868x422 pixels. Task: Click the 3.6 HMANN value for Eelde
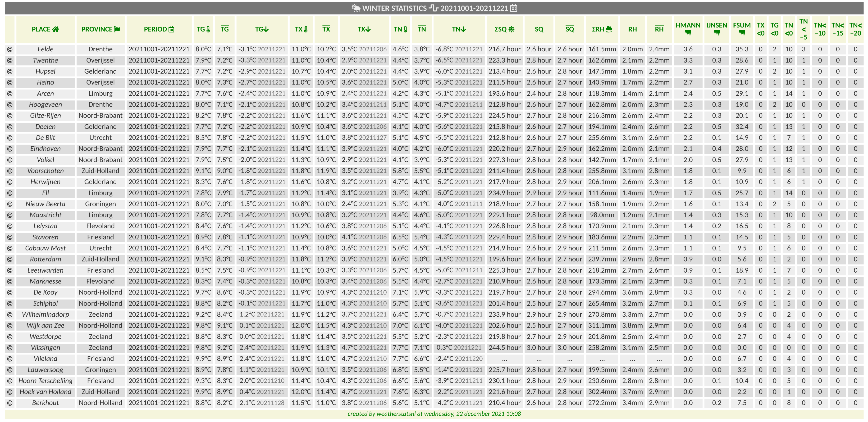click(x=688, y=49)
